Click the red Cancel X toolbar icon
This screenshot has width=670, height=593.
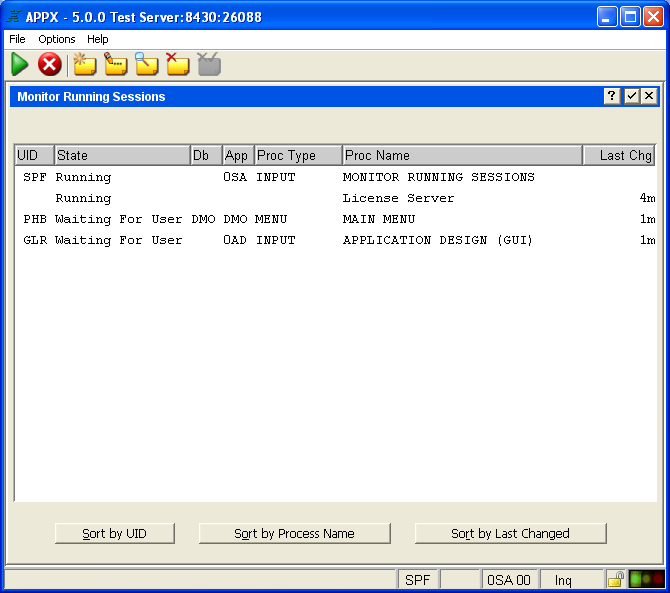click(x=50, y=65)
